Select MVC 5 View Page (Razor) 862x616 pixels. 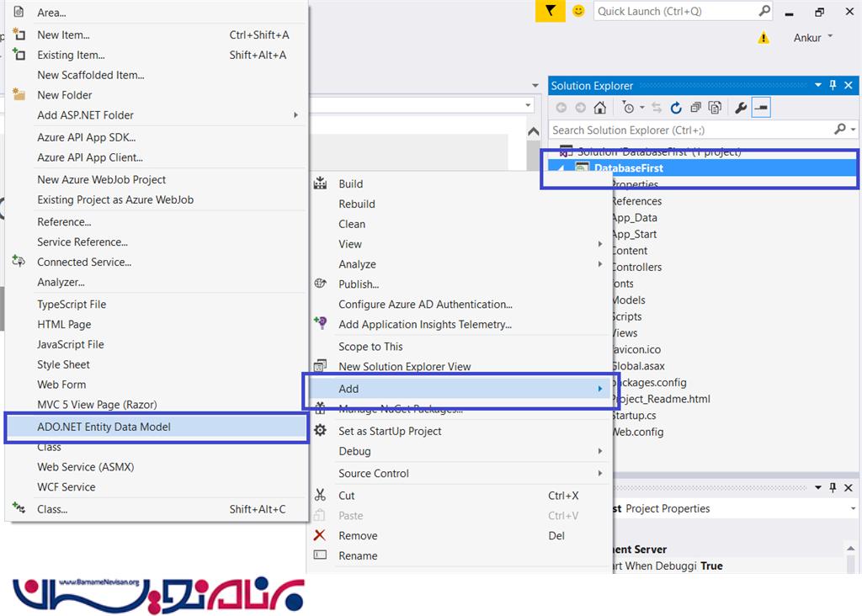(156, 405)
